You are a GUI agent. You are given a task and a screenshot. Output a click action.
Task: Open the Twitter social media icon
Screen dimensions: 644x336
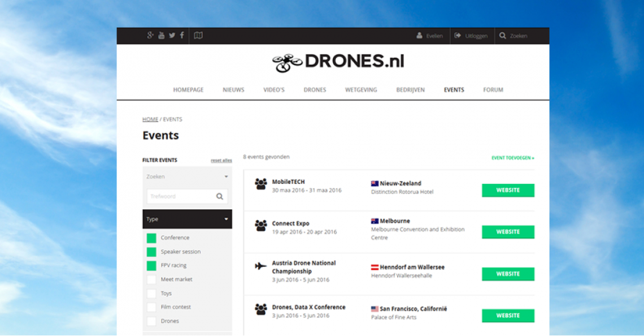pos(172,36)
